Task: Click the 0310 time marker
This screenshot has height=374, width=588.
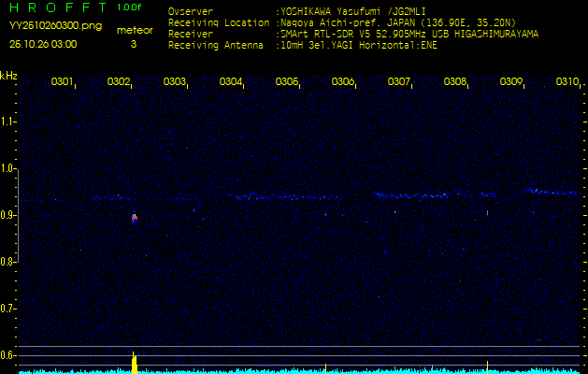Action: click(x=566, y=82)
